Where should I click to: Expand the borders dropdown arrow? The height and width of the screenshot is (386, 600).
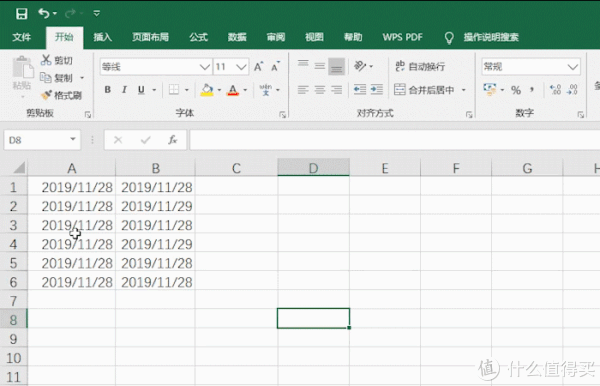click(187, 90)
